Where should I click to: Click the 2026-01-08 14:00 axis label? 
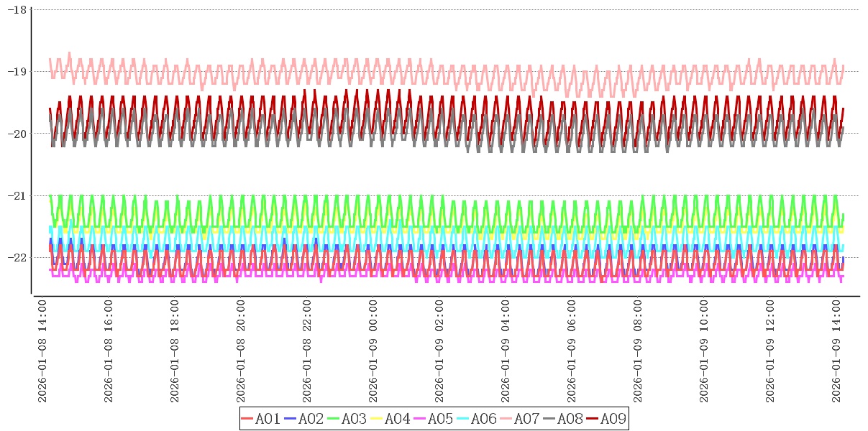point(42,351)
